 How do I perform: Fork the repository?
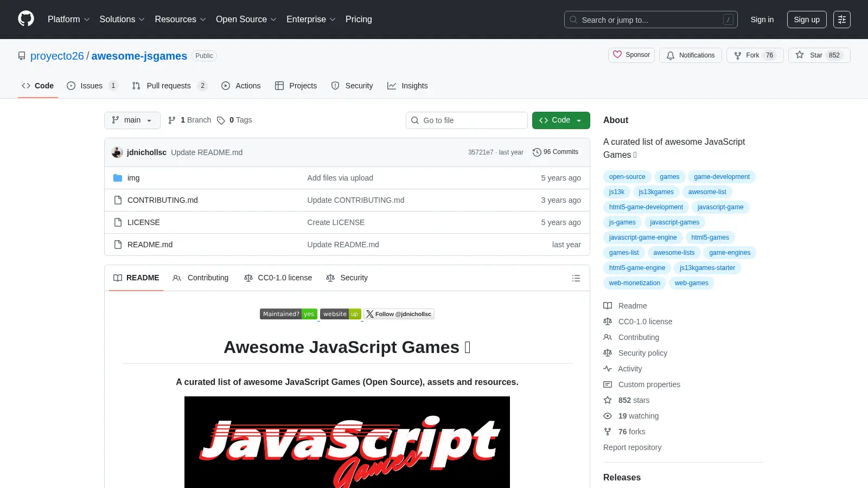coord(755,55)
